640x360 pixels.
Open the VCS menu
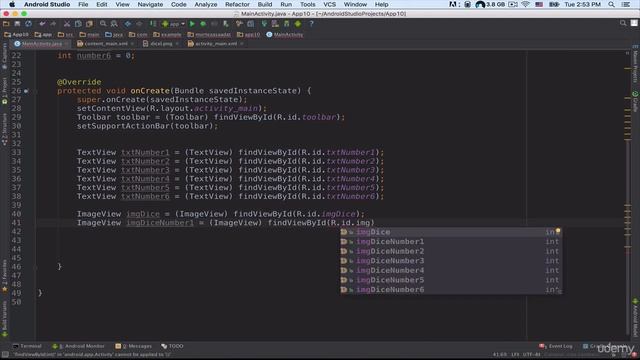tap(329, 4)
